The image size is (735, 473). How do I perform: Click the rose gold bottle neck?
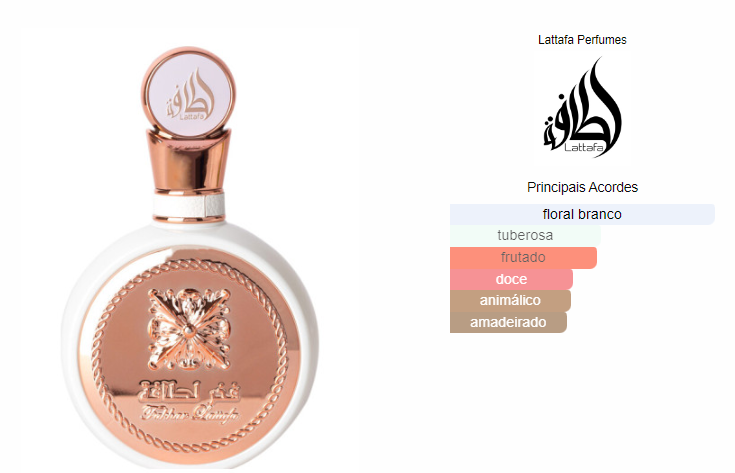189,162
